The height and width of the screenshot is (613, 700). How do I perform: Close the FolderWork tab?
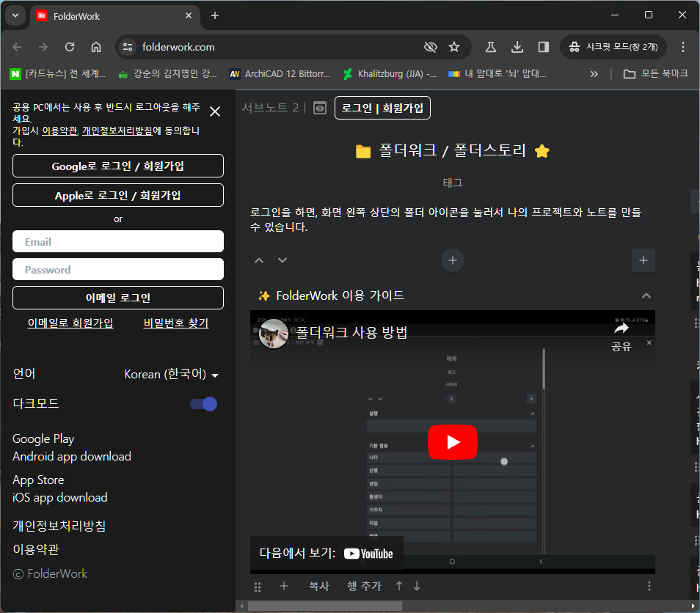[189, 15]
